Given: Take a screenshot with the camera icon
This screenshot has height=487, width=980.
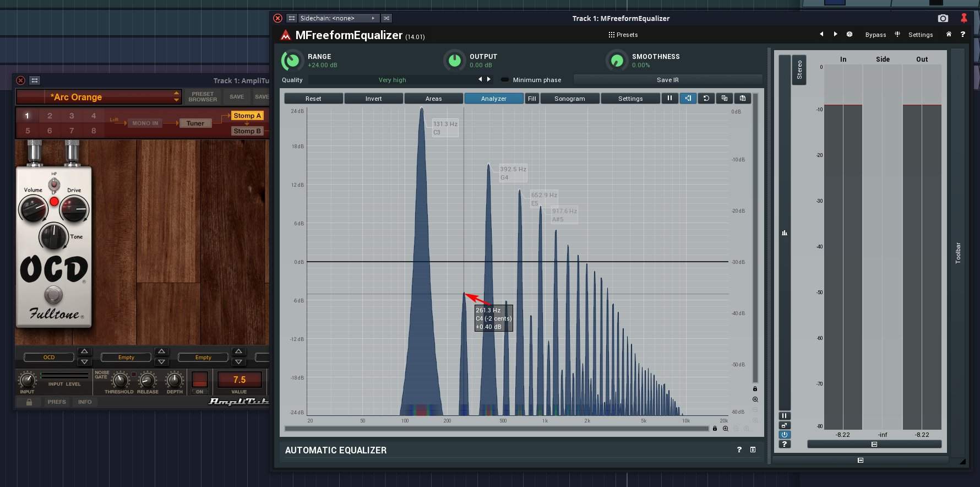Looking at the screenshot, I should (943, 18).
